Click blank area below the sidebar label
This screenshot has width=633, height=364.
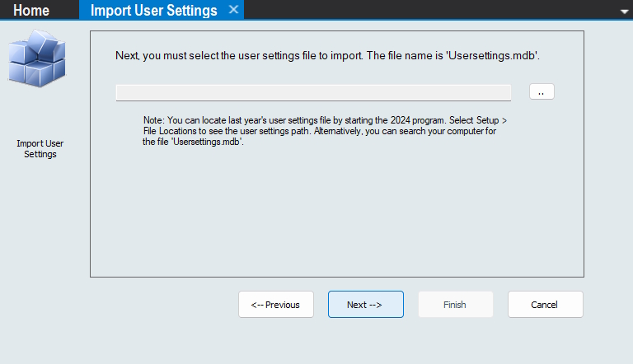pos(40,247)
